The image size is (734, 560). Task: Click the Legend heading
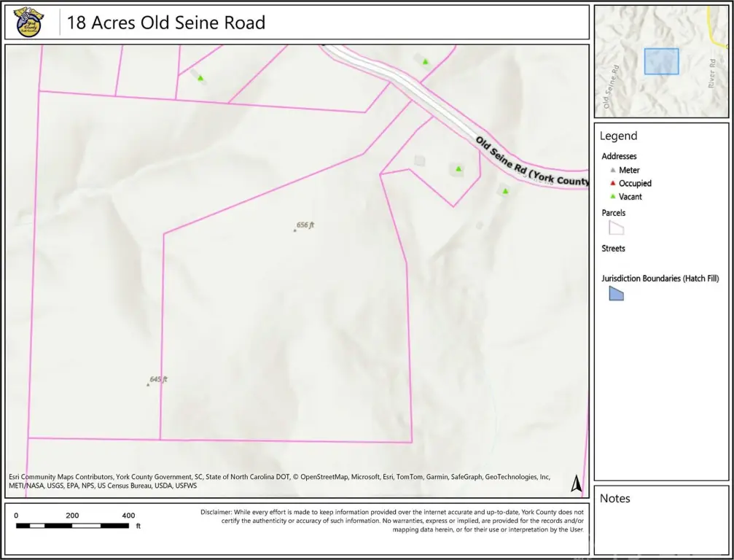click(x=618, y=136)
